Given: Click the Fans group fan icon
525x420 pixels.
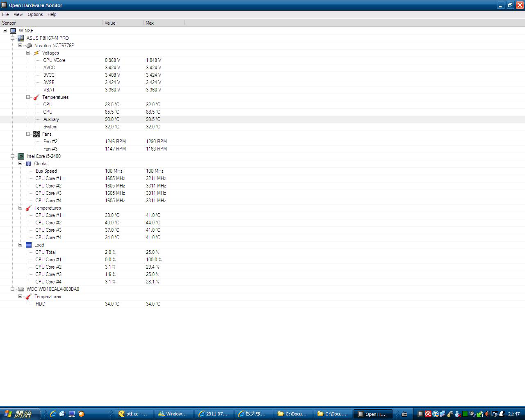Looking at the screenshot, I should [37, 134].
